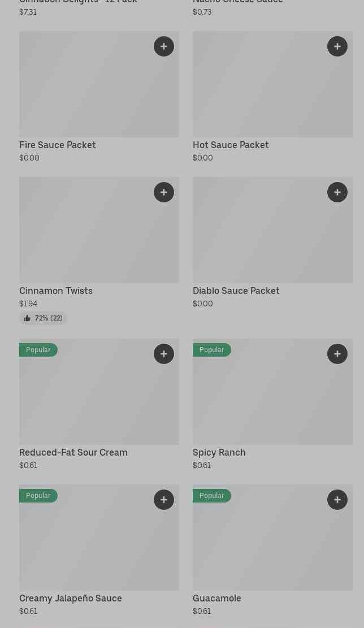
Task: Add Hot Sauce Packet with plus icon
Action: coord(337,46)
